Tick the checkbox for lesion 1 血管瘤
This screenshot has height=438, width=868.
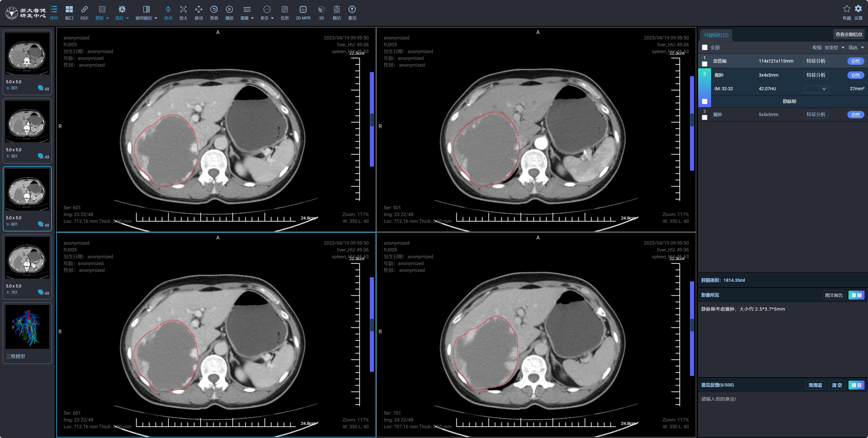(705, 64)
